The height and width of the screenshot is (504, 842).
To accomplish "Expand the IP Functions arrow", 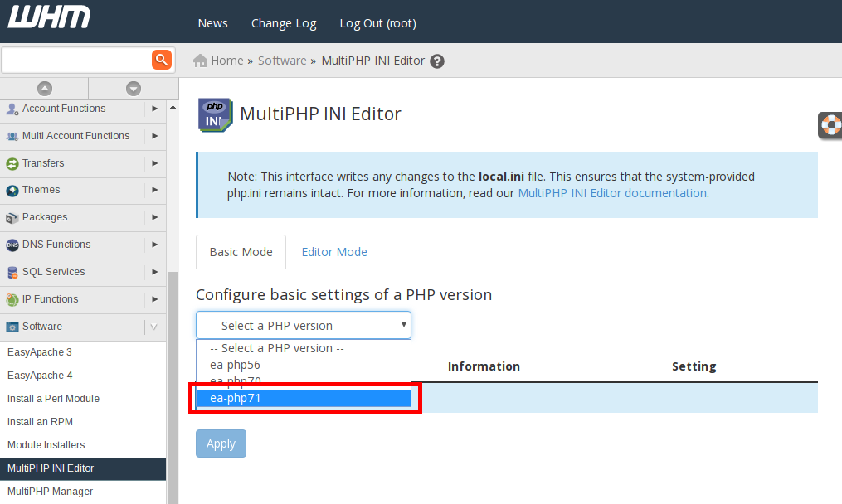I will pyautogui.click(x=154, y=299).
